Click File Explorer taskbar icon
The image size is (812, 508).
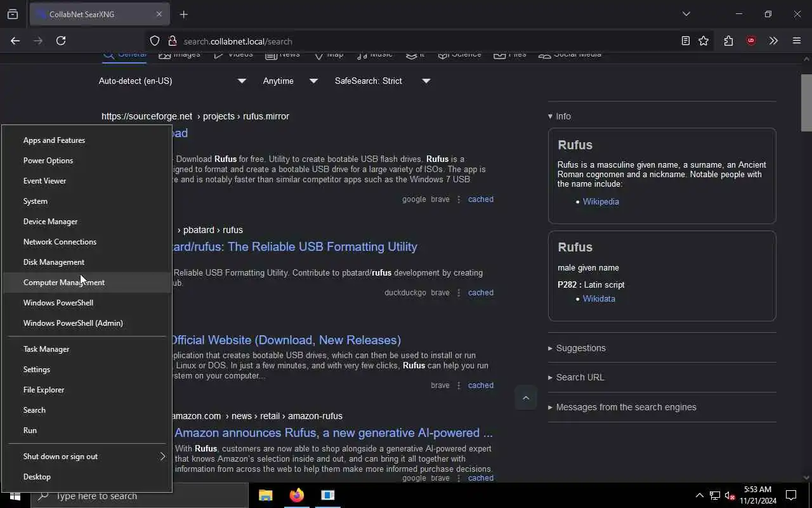(266, 495)
